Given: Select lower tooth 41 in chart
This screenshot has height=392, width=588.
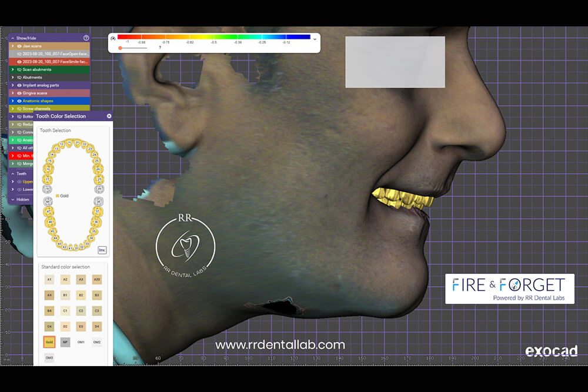Looking at the screenshot, I should 70,247.
